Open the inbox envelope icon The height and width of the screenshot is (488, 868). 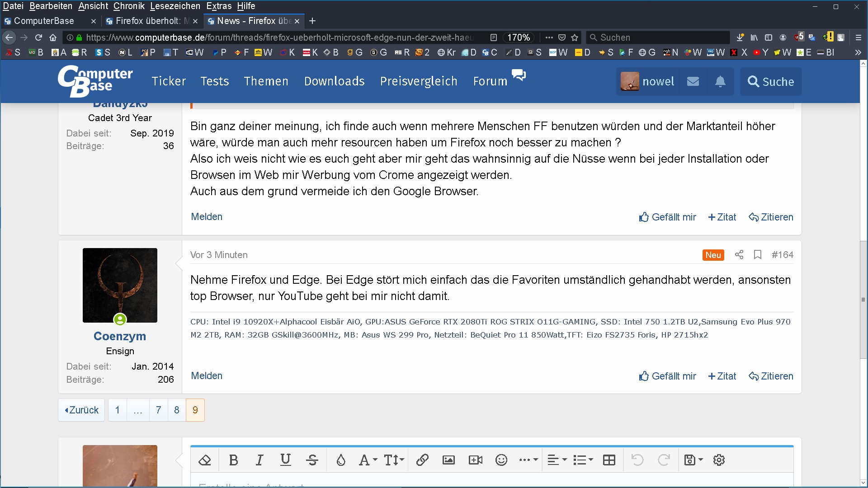(693, 82)
